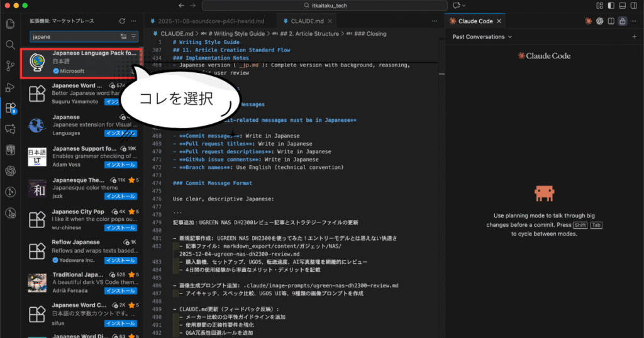Toggle the primary side bar
This screenshot has height=338, width=644.
pyautogui.click(x=611, y=5)
